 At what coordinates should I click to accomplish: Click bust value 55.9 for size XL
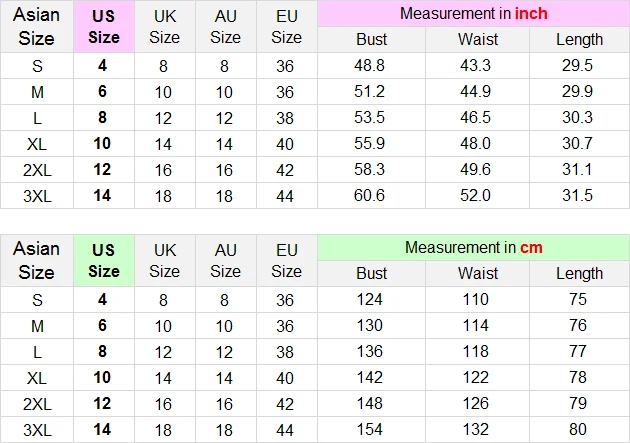pos(371,143)
